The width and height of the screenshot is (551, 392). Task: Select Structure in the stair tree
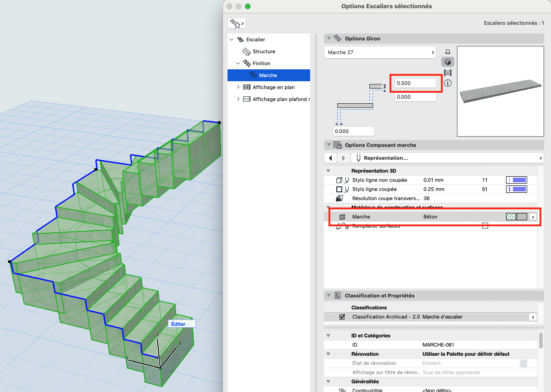click(x=264, y=51)
